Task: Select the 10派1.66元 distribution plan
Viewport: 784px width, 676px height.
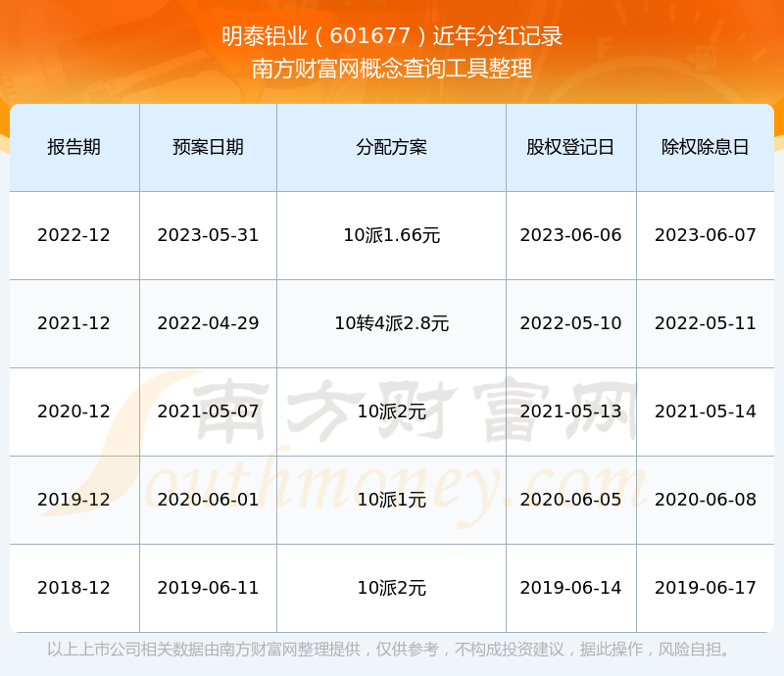Action: coord(391,235)
